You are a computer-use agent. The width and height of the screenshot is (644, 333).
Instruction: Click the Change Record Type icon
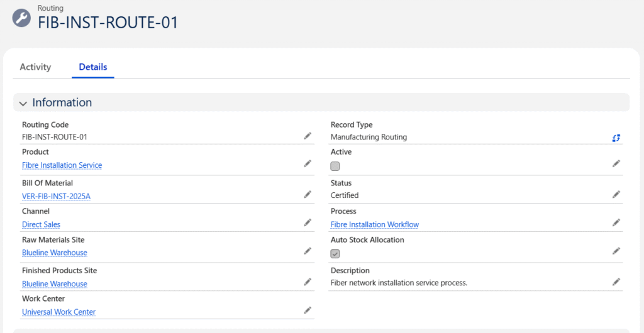click(616, 138)
